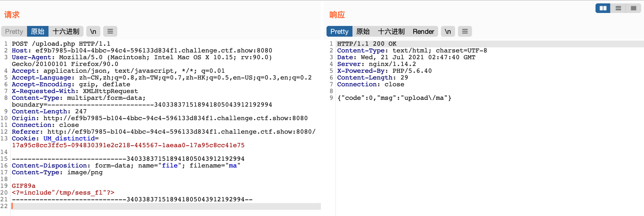This screenshot has width=644, height=216.
Task: Click the include /tmp/sess_fl payload line
Action: click(x=63, y=193)
